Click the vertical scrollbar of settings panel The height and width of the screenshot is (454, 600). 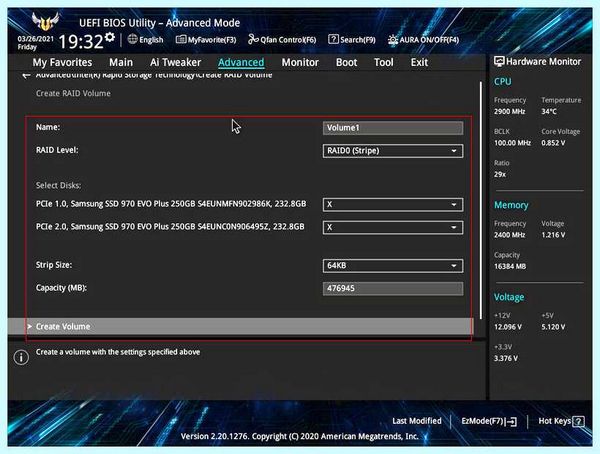click(x=481, y=198)
